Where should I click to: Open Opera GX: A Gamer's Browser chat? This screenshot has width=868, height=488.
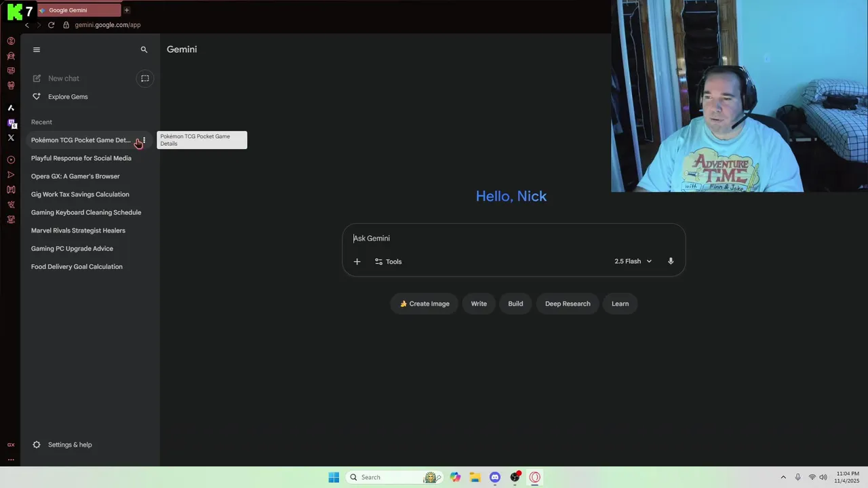coord(75,176)
